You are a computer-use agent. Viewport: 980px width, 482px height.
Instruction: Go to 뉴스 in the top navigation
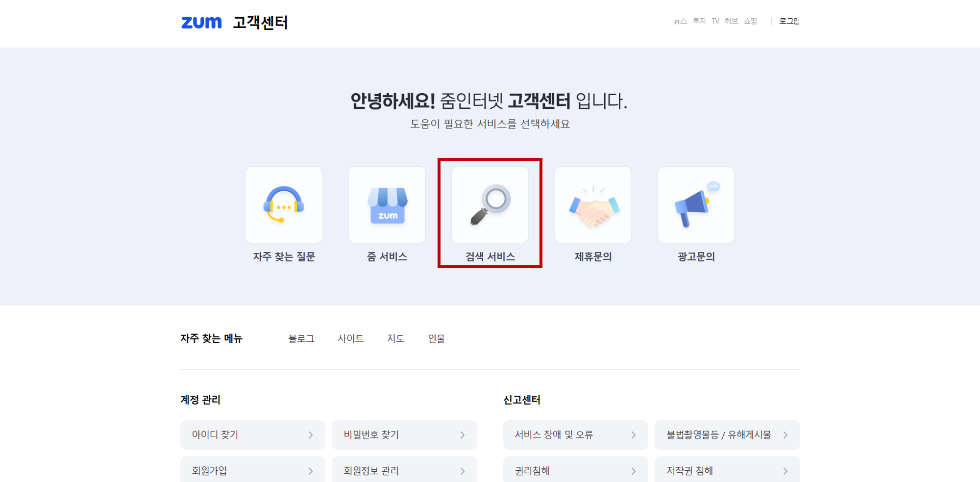(680, 21)
